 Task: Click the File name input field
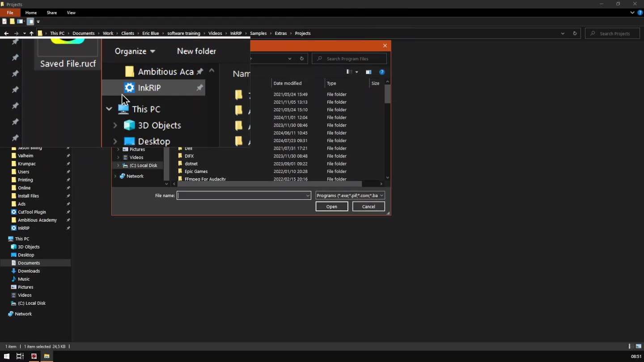pos(241,195)
